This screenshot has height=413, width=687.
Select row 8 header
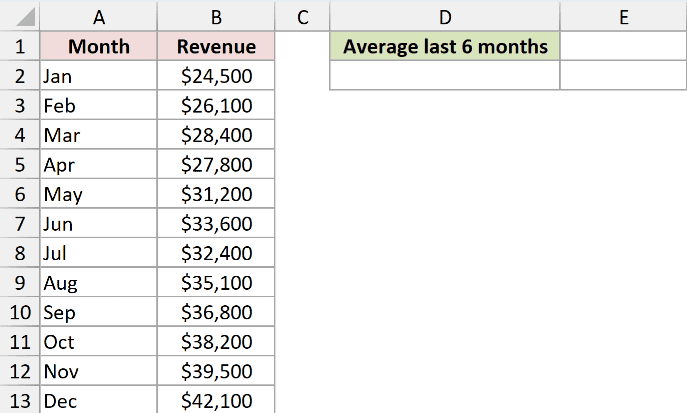tap(20, 253)
